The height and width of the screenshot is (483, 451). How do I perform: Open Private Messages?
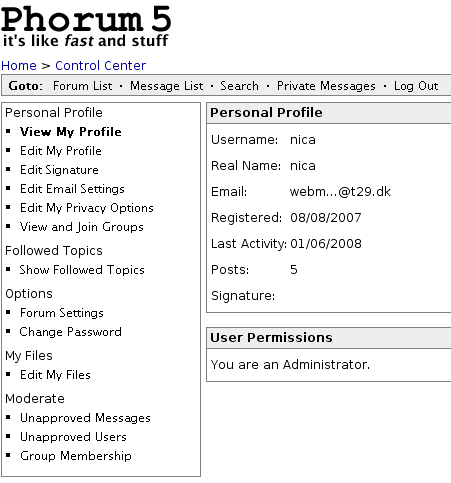pyautogui.click(x=326, y=86)
